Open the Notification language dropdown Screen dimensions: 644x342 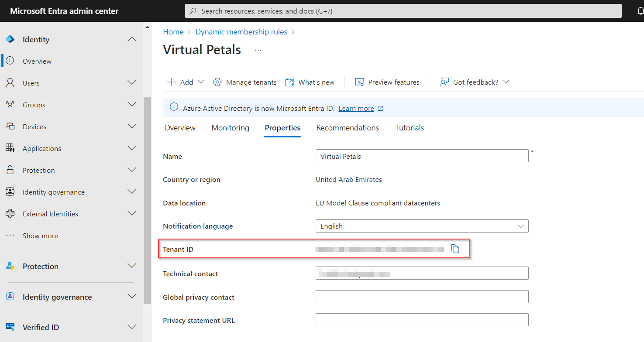[x=422, y=226]
